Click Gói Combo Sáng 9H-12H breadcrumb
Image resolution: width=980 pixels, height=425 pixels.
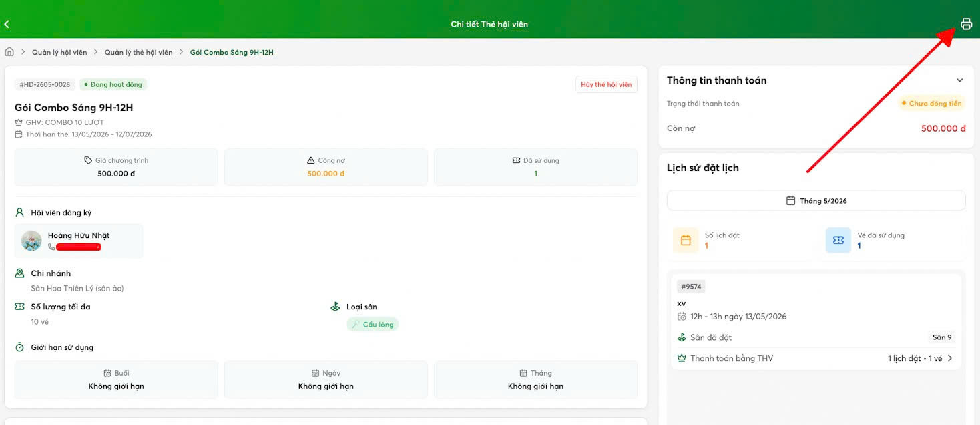[x=232, y=52]
